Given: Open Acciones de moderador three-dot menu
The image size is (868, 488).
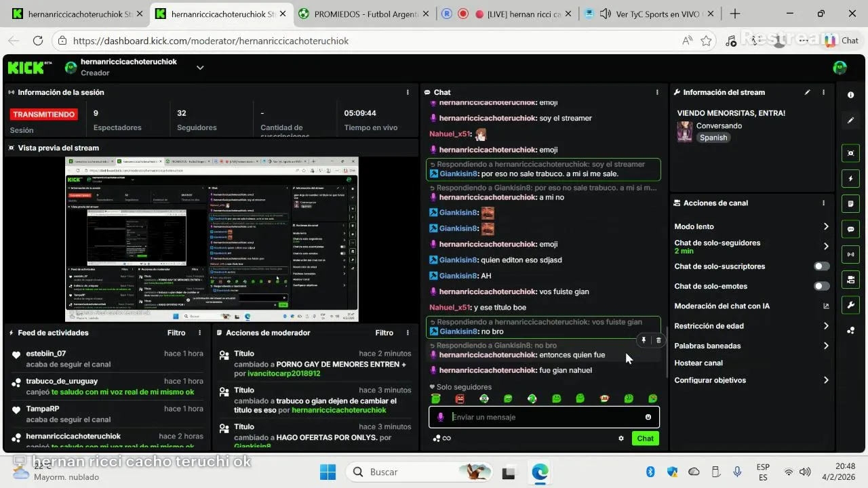Looking at the screenshot, I should click(x=408, y=333).
